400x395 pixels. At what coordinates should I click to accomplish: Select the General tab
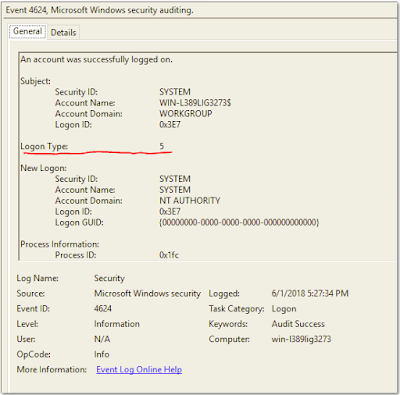(x=27, y=31)
